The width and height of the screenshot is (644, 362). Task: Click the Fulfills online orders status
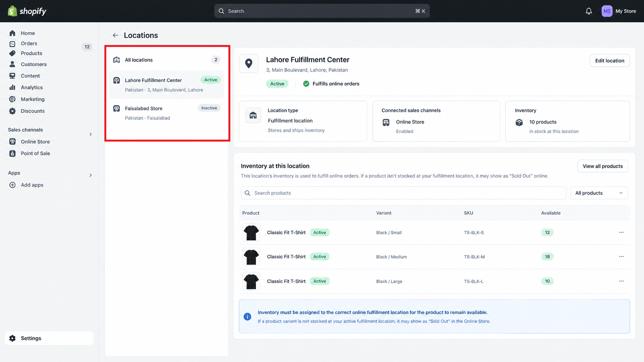[x=331, y=84]
